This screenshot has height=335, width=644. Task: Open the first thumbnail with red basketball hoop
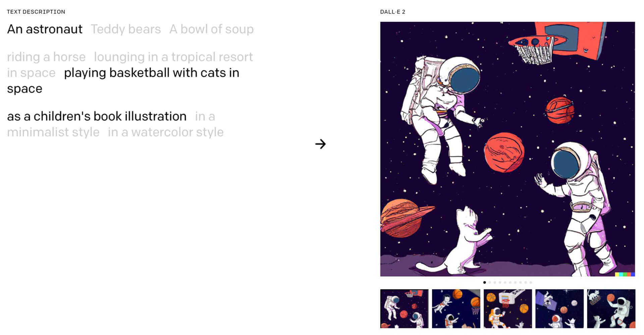pyautogui.click(x=404, y=309)
